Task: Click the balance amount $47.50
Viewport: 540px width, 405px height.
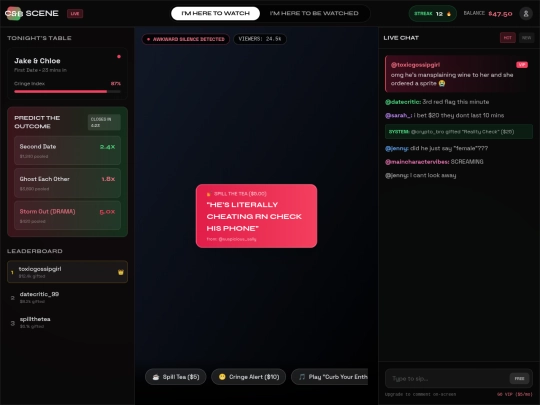Action: coord(500,14)
